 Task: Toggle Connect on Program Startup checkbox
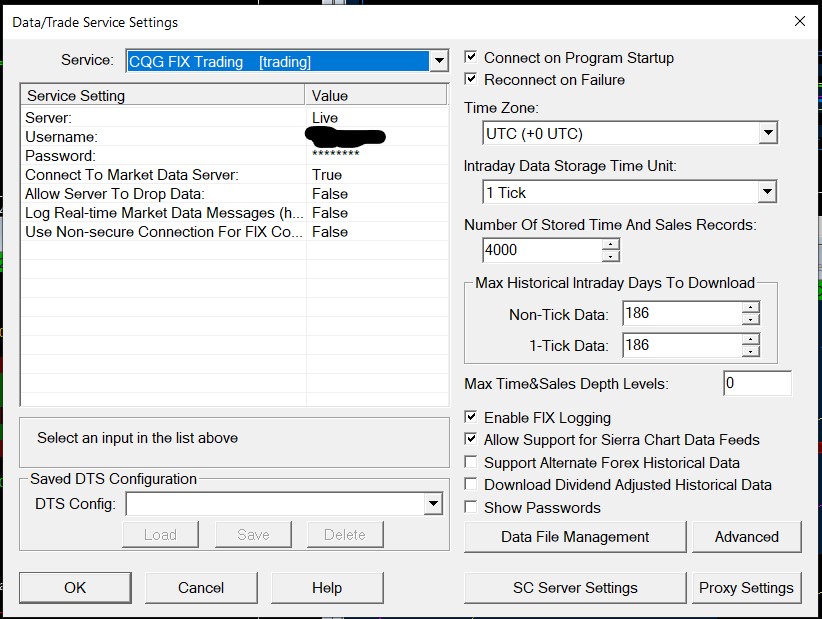[471, 57]
